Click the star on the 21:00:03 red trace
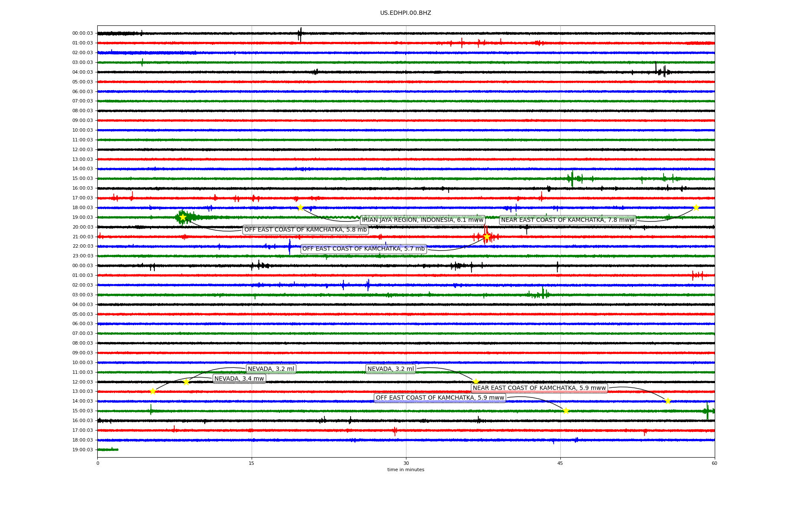The width and height of the screenshot is (812, 508). (486, 237)
